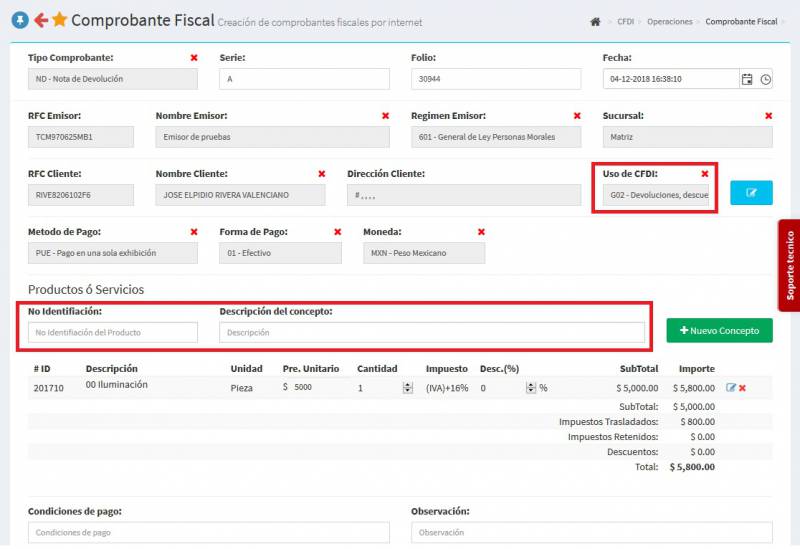
Task: Click the clock icon in Fecha field
Action: 765,79
